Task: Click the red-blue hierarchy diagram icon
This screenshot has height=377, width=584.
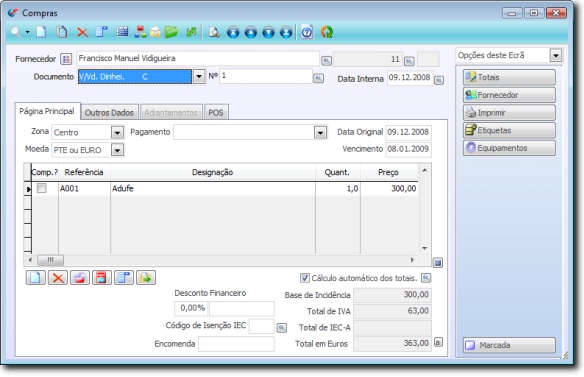Action: pos(140,32)
